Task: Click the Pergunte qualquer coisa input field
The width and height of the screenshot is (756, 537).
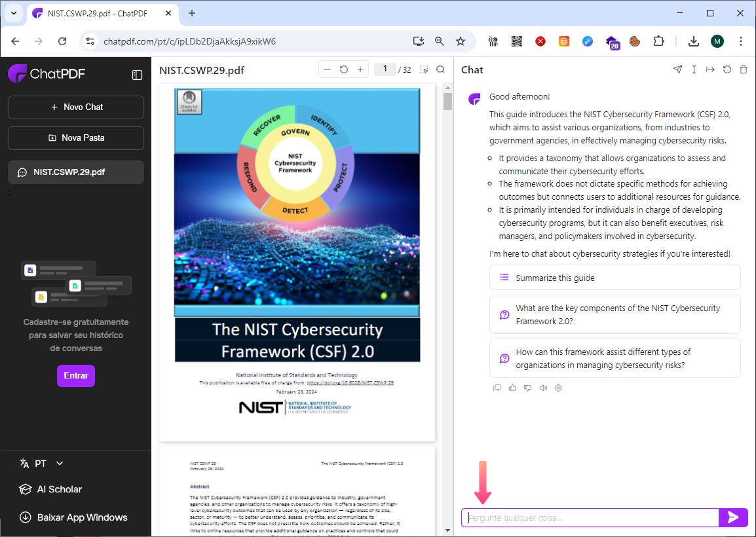Action: [590, 518]
